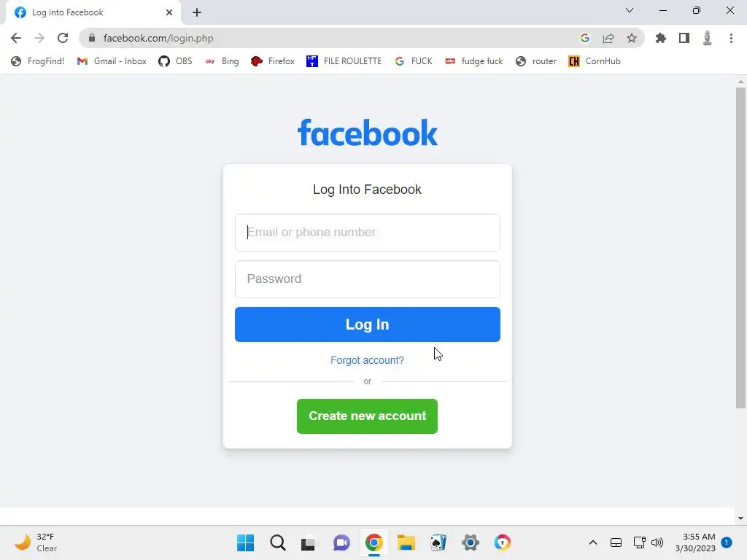Viewport: 747px width, 560px height.
Task: Click the vertical page scrollbar
Action: click(x=740, y=248)
